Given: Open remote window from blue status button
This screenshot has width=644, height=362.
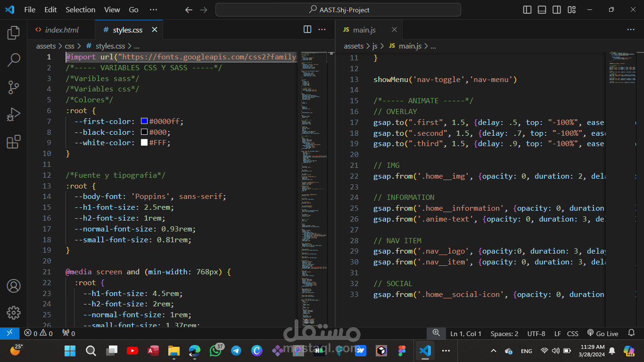Looking at the screenshot, I should tap(9, 333).
